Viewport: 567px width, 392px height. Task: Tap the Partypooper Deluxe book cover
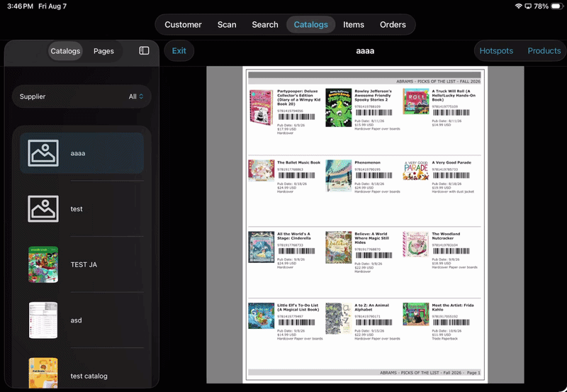coord(261,108)
